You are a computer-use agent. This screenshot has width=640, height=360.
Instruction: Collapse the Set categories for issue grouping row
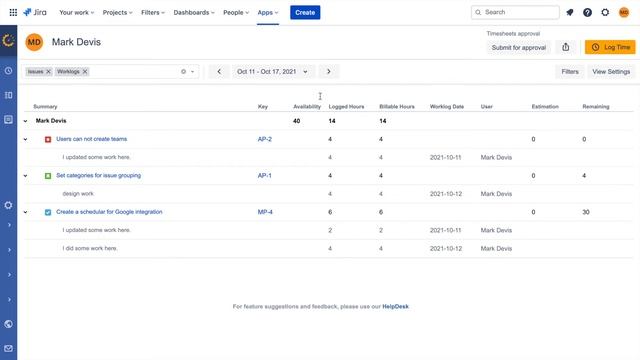(x=25, y=176)
